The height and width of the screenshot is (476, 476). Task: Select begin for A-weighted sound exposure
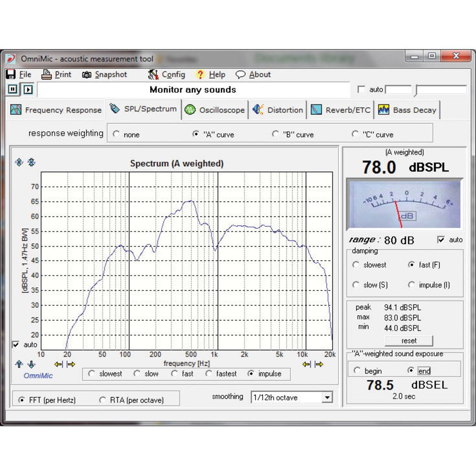click(357, 370)
